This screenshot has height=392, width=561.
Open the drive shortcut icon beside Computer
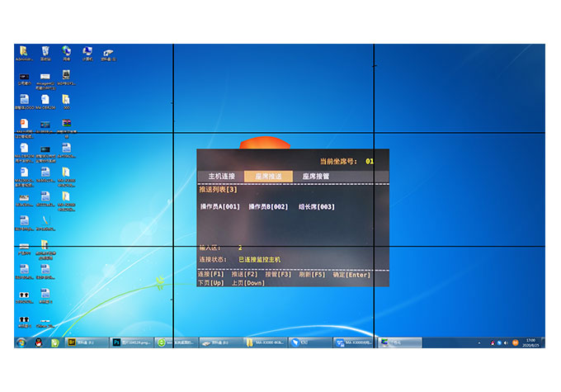point(108,54)
